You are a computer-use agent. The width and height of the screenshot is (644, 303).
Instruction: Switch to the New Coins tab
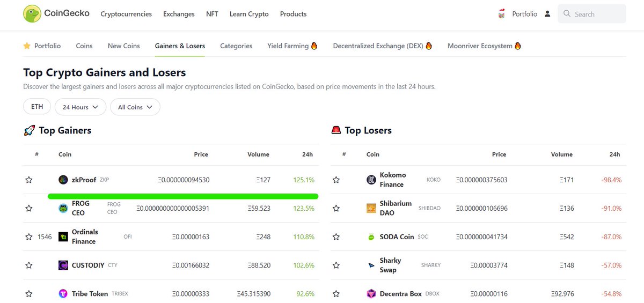(123, 46)
